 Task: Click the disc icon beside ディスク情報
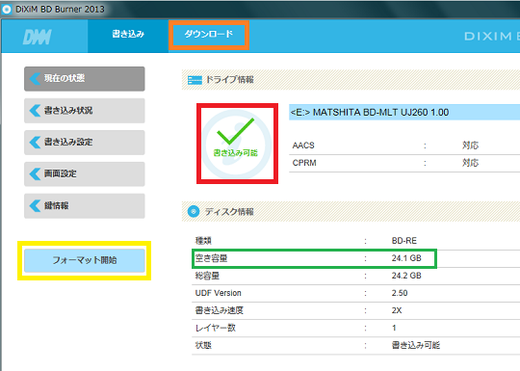[193, 211]
